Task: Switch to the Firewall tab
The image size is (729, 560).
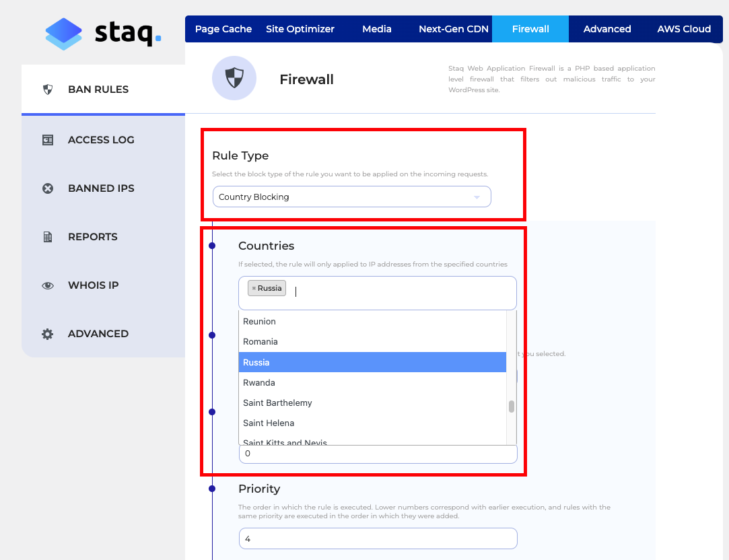Action: pyautogui.click(x=530, y=29)
